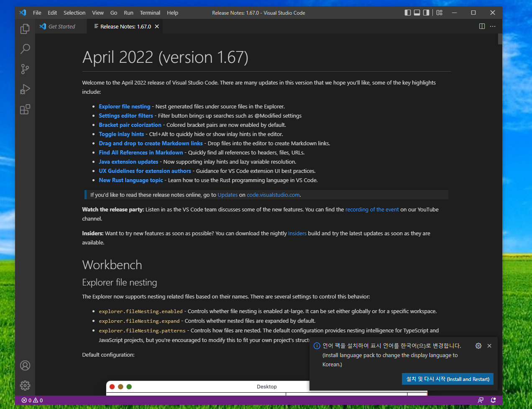Split the editor right
This screenshot has height=409, width=532.
482,26
